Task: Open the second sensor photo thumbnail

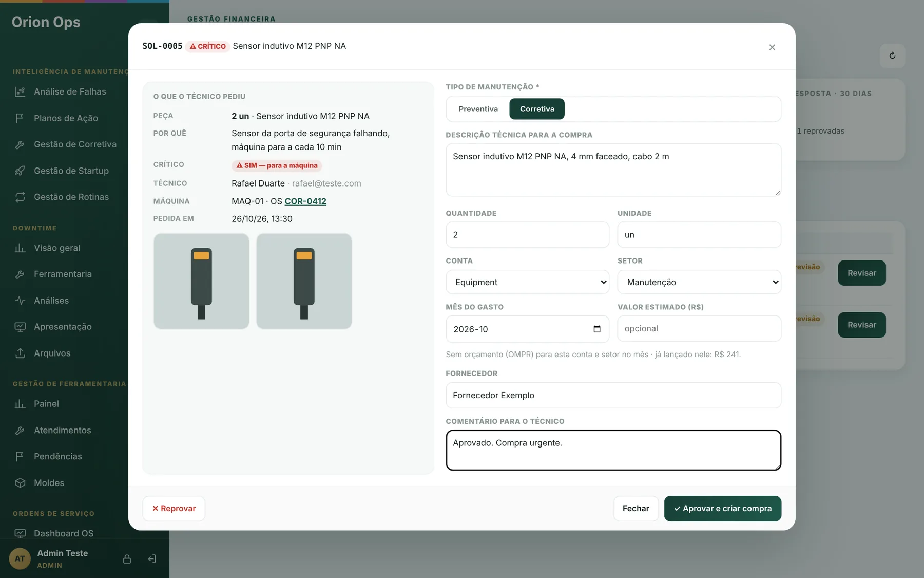Action: coord(304,282)
